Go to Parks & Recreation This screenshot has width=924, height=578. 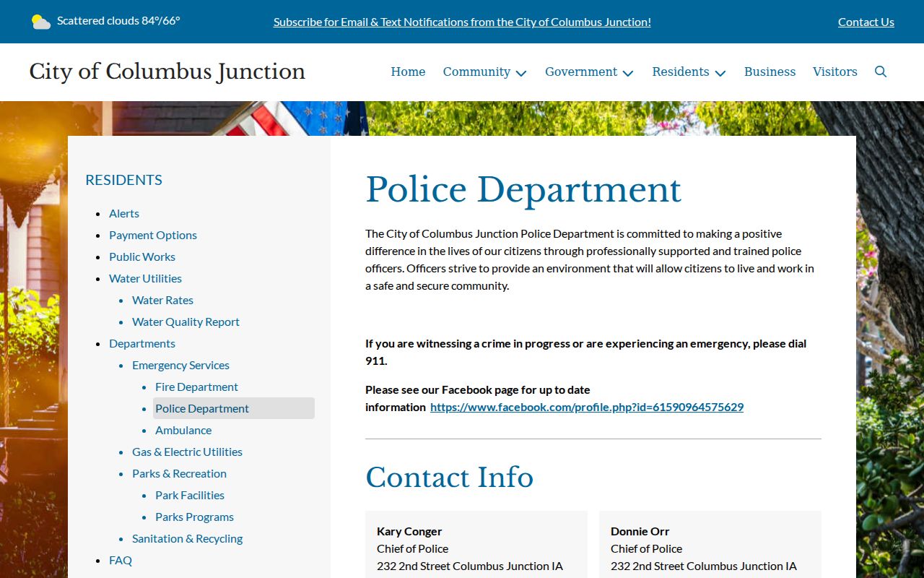pyautogui.click(x=179, y=473)
